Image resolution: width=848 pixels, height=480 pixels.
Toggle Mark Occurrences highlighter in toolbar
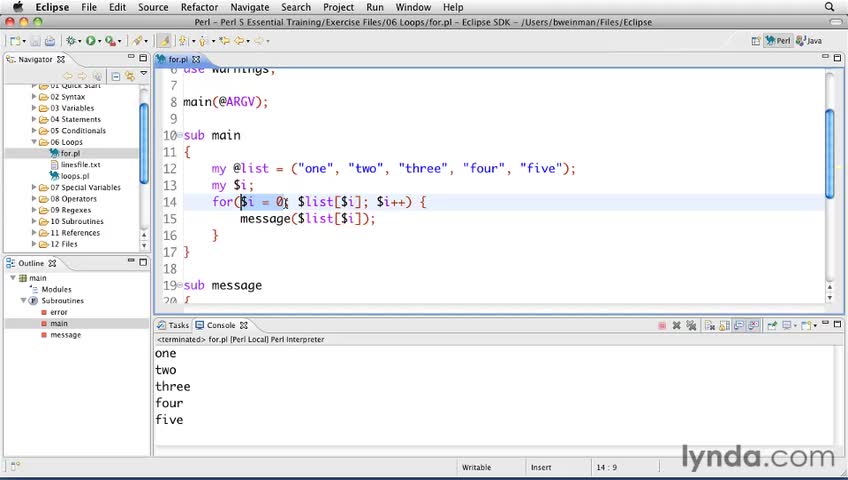(x=164, y=41)
